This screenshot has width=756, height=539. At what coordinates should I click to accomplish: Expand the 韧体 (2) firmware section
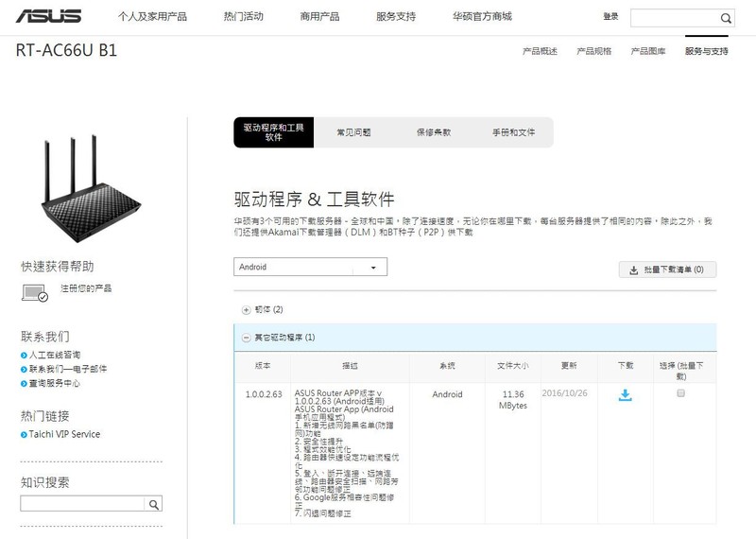pyautogui.click(x=246, y=310)
